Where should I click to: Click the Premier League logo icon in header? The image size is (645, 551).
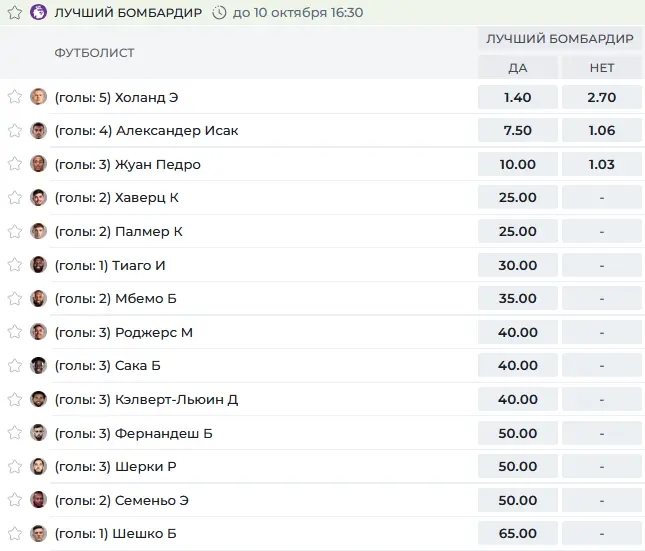38,12
